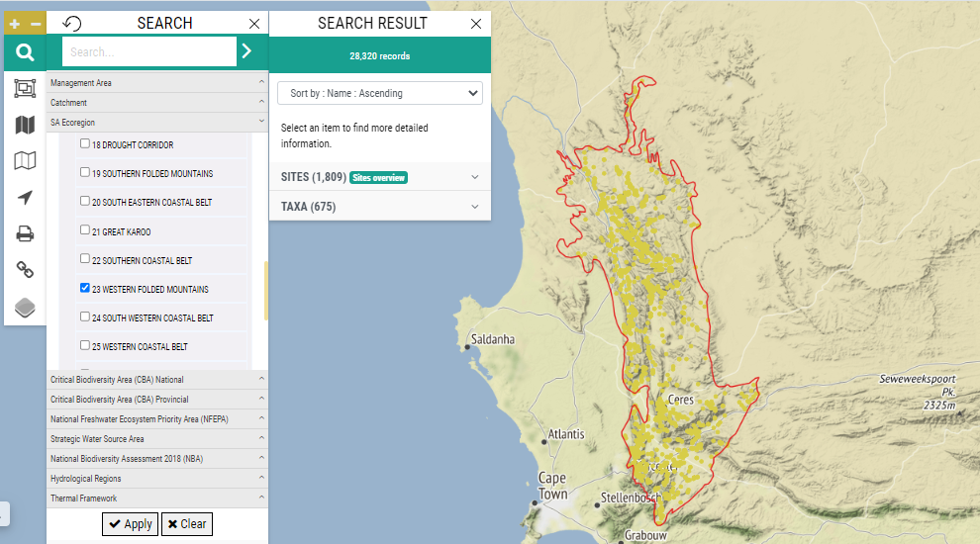The height and width of the screenshot is (544, 980).
Task: Click the Sites overview badge
Action: [379, 178]
